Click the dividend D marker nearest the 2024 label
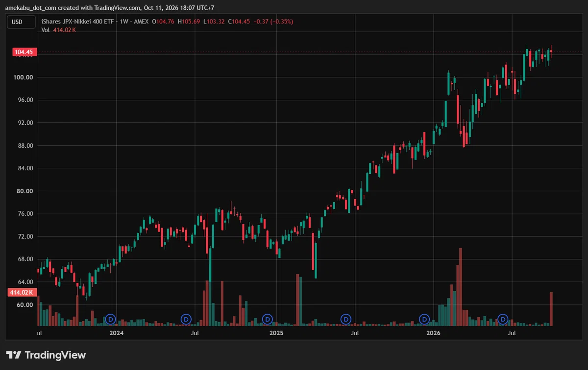The image size is (588, 370). tap(111, 319)
